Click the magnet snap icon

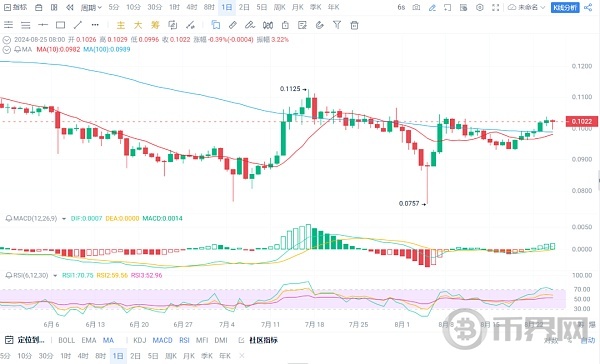[x=268, y=25]
